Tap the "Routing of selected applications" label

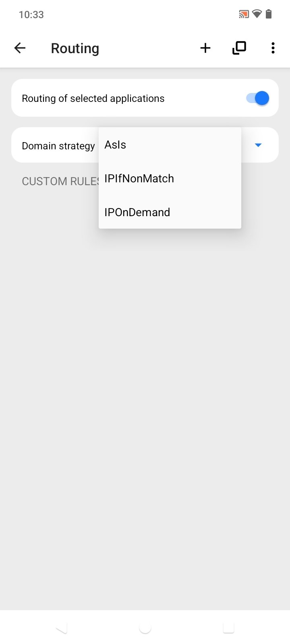coord(93,99)
